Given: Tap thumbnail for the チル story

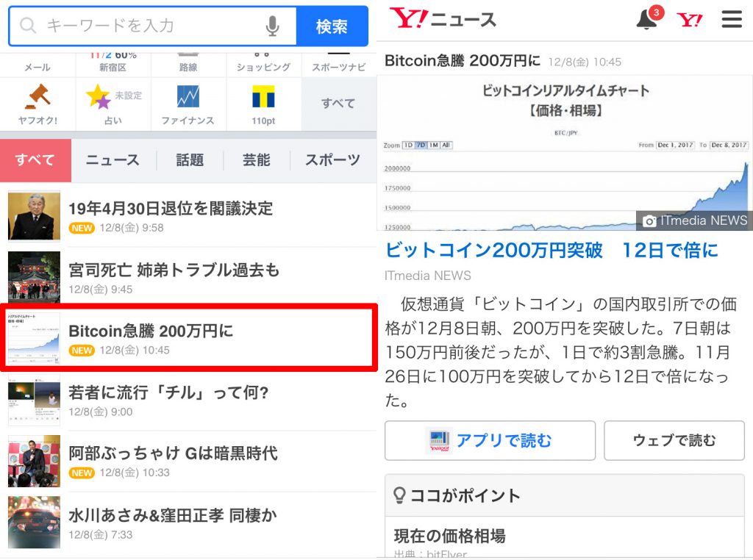Looking at the screenshot, I should pyautogui.click(x=34, y=399).
